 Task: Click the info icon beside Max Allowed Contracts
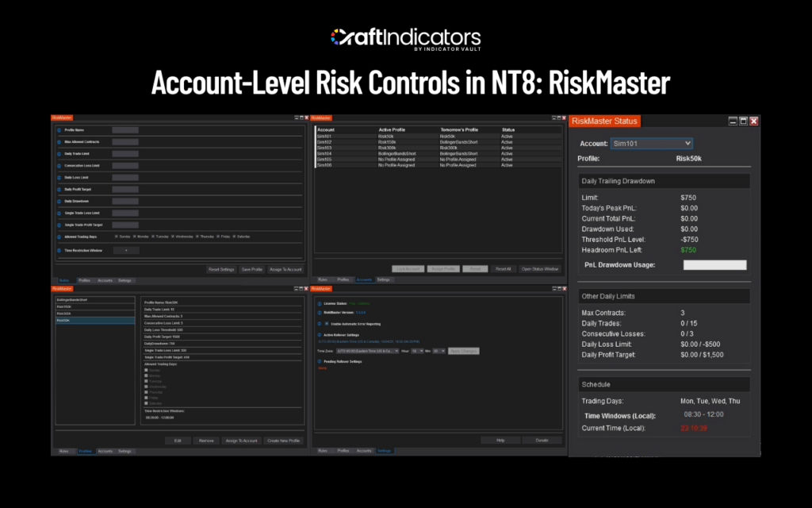(x=59, y=142)
